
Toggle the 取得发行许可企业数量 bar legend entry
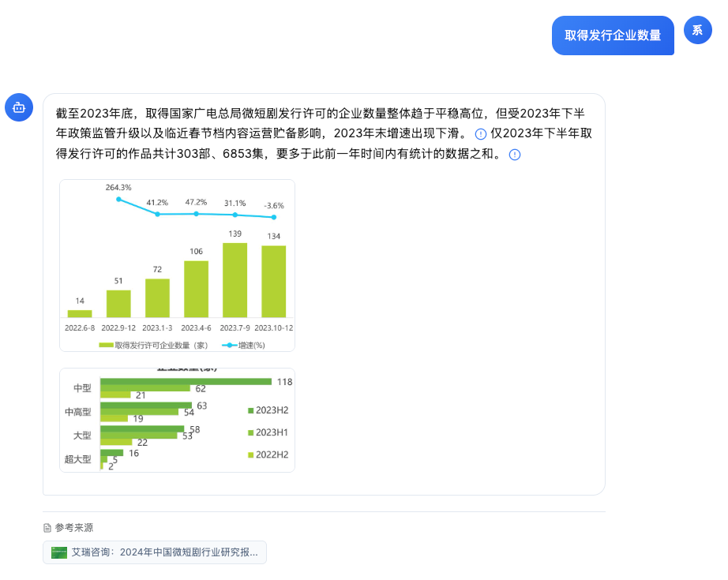click(154, 345)
